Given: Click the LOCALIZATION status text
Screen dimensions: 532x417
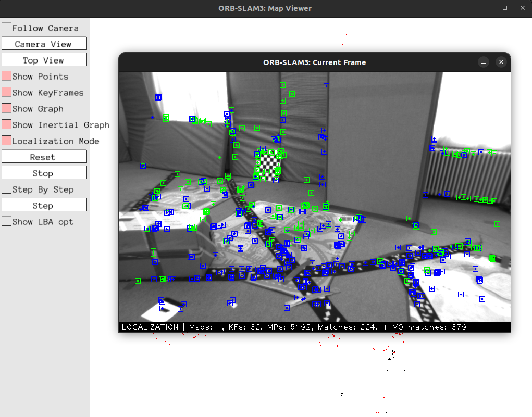Looking at the screenshot, I should click(x=150, y=327).
